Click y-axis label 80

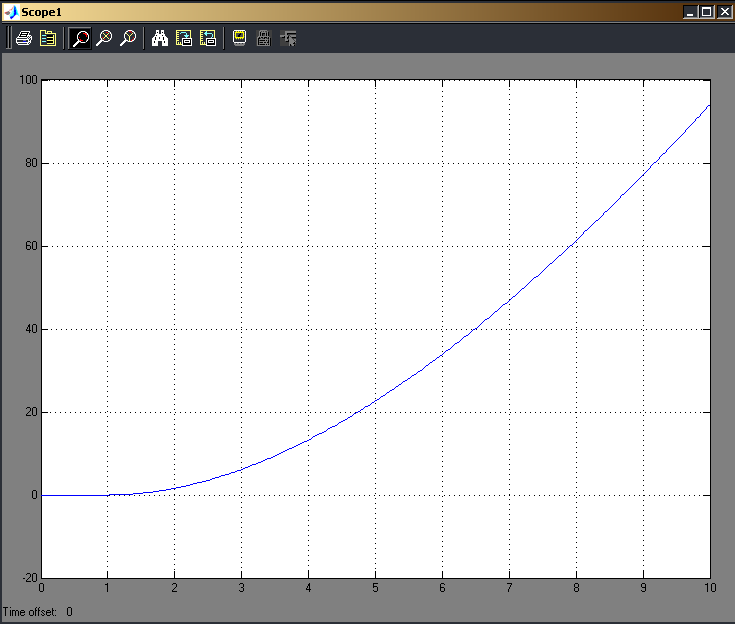pyautogui.click(x=31, y=163)
